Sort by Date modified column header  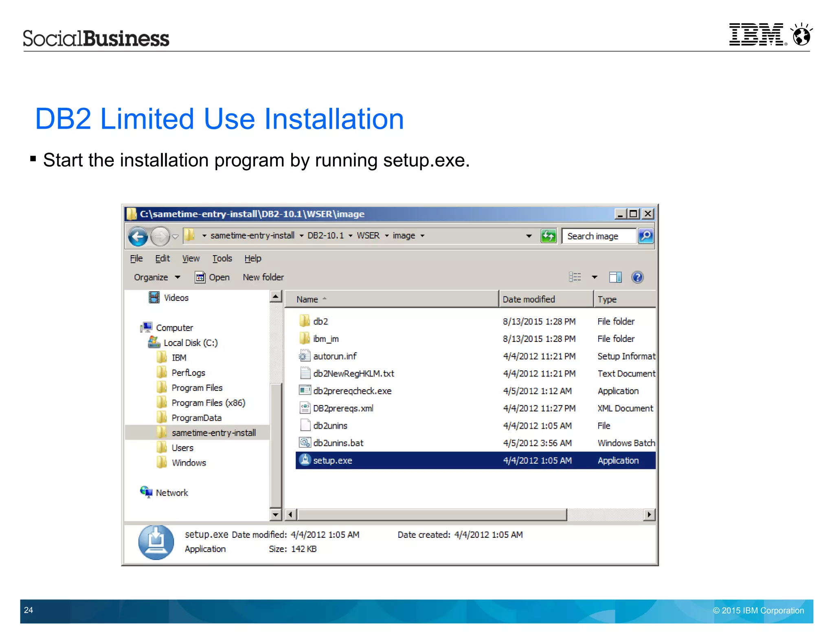[546, 300]
